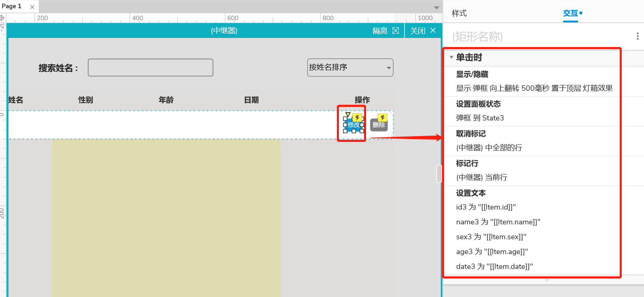Click the id3 为 [[Item.id]] entry
644x297 pixels.
pyautogui.click(x=486, y=207)
